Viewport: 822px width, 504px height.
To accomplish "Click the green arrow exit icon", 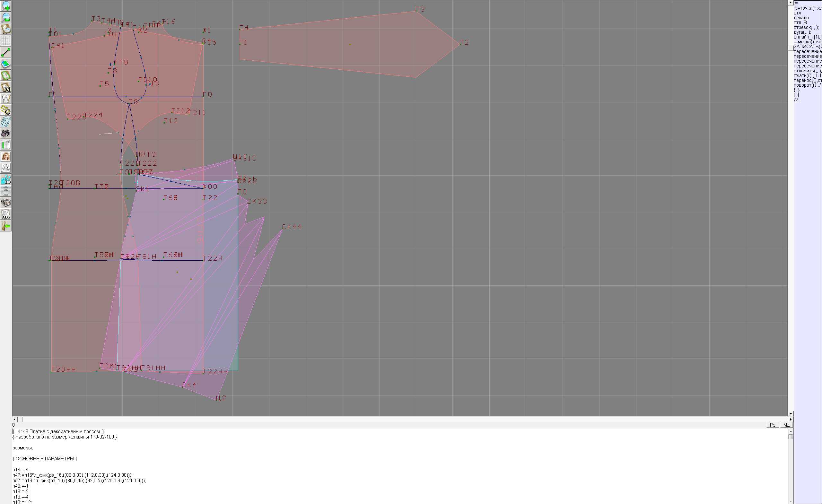I will (6, 226).
